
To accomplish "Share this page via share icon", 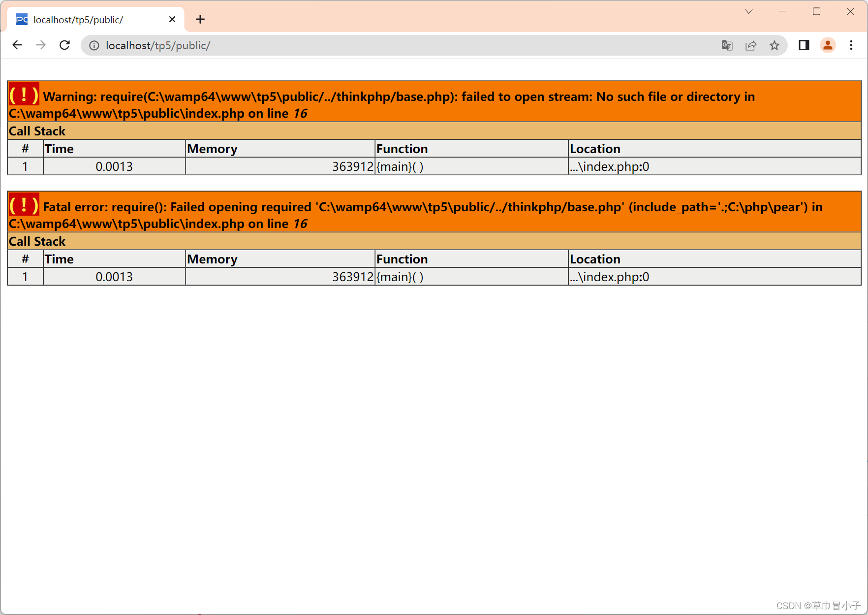I will 751,45.
